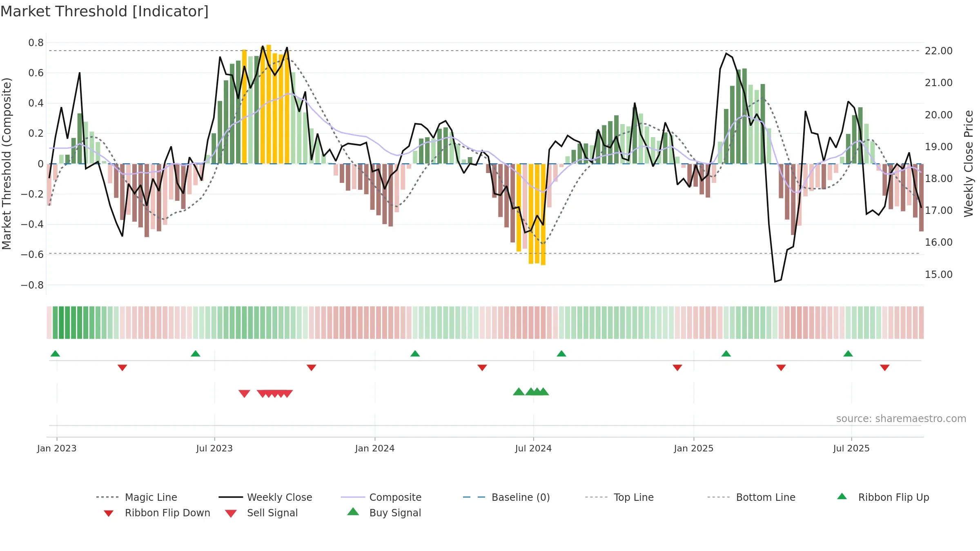Click the 18.00 price axis tick

point(939,178)
